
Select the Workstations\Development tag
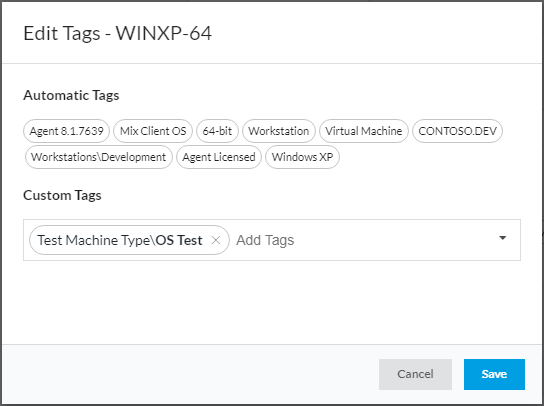point(99,157)
